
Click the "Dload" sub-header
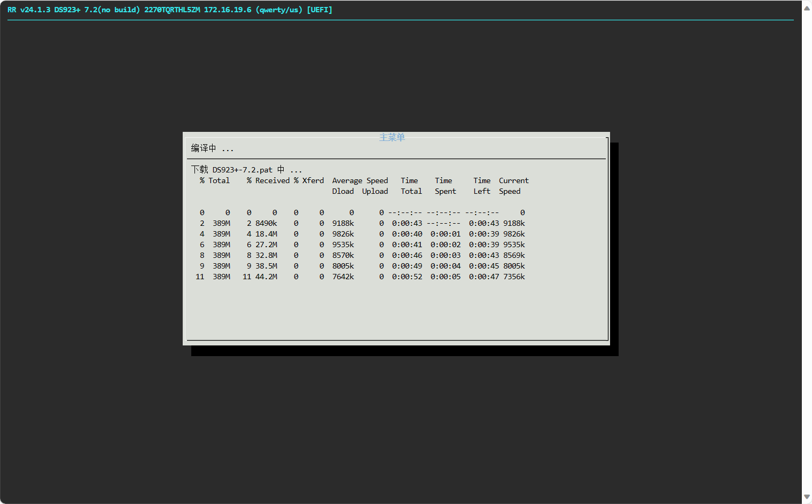pyautogui.click(x=343, y=191)
